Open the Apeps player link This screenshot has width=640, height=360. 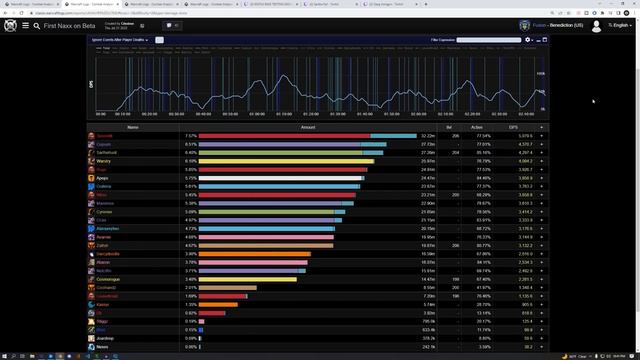pyautogui.click(x=102, y=178)
